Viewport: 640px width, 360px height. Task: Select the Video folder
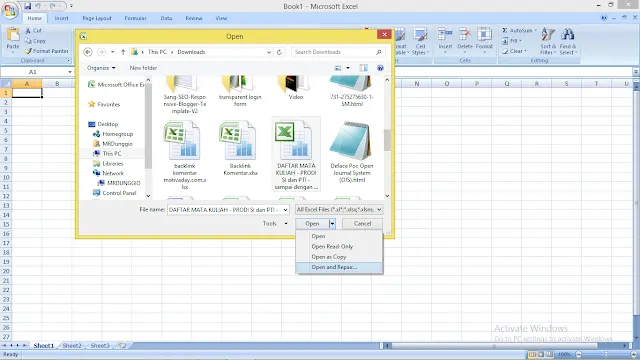[x=296, y=88]
